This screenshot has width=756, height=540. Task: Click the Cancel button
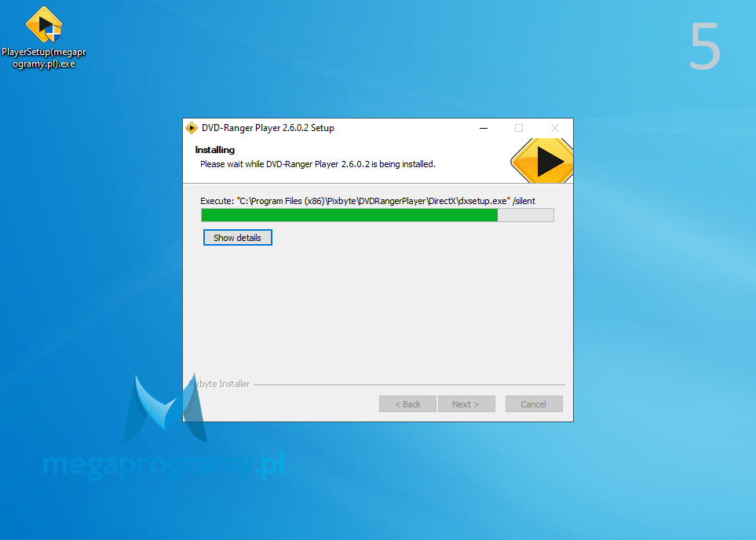coord(534,404)
